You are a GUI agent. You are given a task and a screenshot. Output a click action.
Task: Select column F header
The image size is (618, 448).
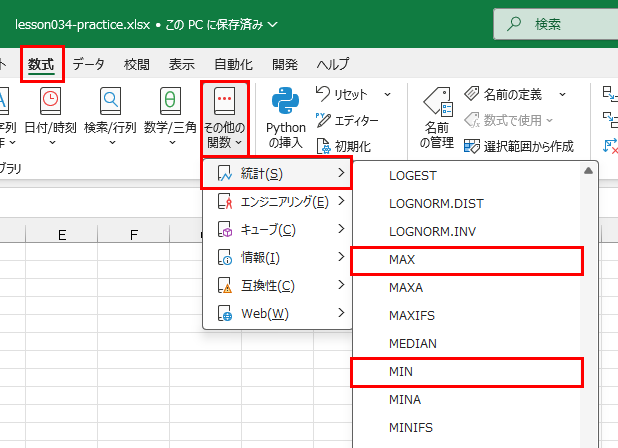(134, 234)
